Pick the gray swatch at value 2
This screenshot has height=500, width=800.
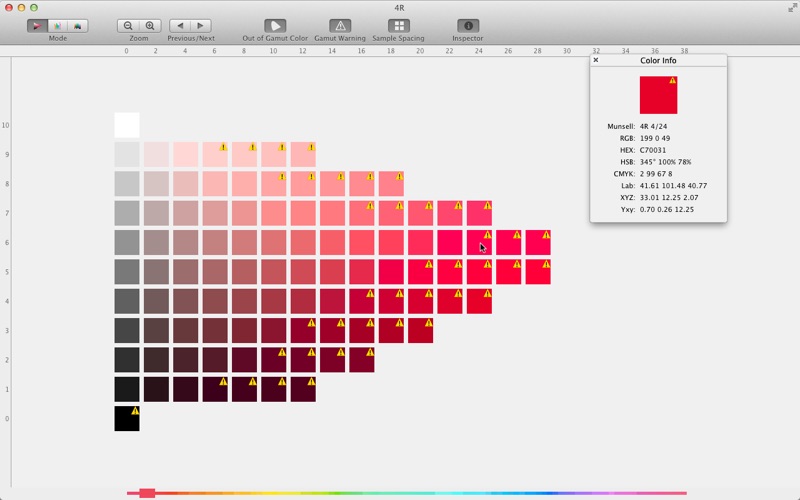127,360
